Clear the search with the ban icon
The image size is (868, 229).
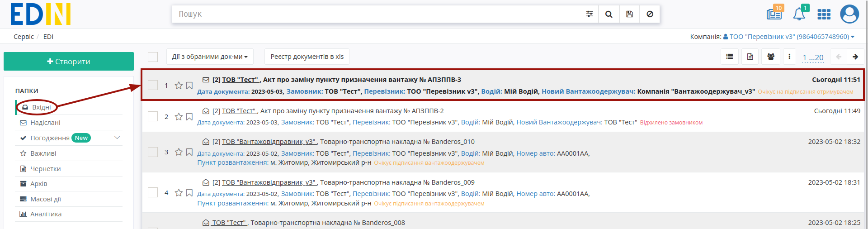(650, 14)
